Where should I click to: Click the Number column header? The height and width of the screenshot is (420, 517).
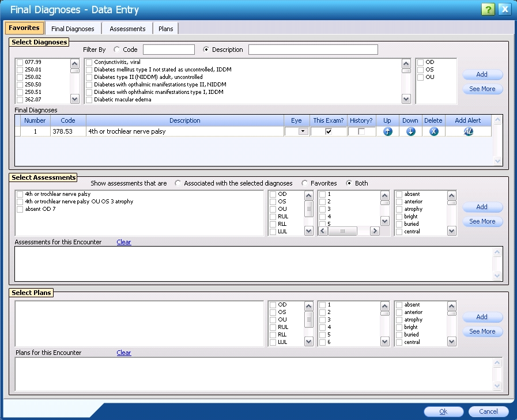35,120
